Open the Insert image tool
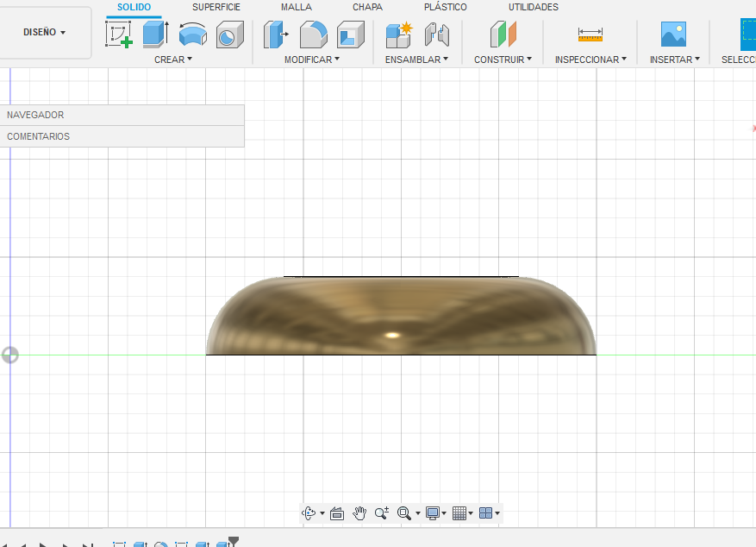This screenshot has width=756, height=547. (x=673, y=35)
